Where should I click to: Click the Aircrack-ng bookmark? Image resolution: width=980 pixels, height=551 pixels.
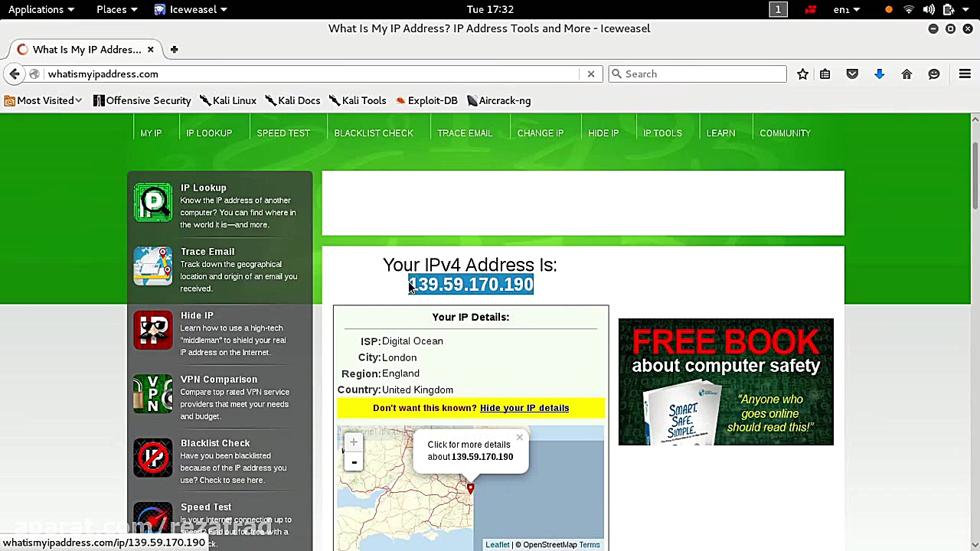pyautogui.click(x=498, y=100)
